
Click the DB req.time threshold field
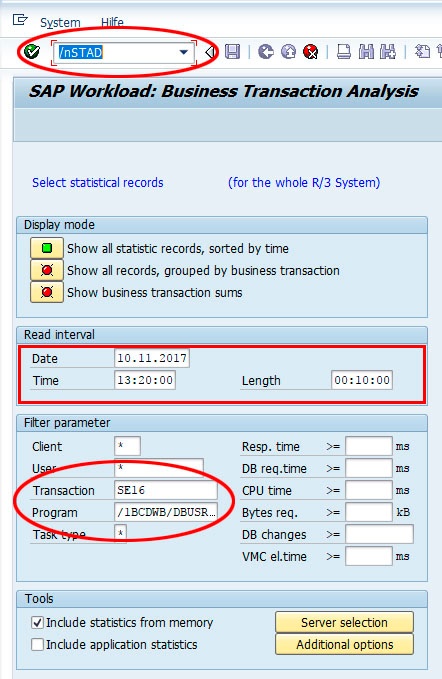click(x=369, y=468)
